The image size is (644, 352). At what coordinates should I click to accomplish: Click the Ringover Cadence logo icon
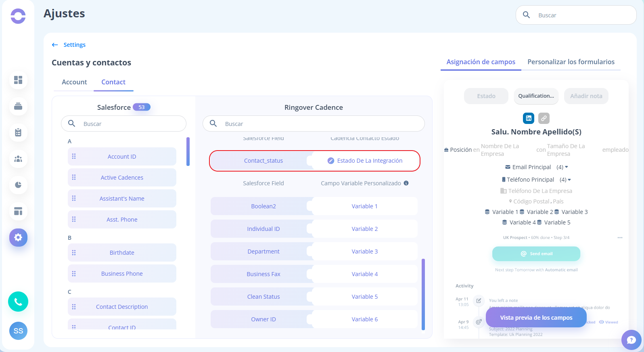coord(18,16)
